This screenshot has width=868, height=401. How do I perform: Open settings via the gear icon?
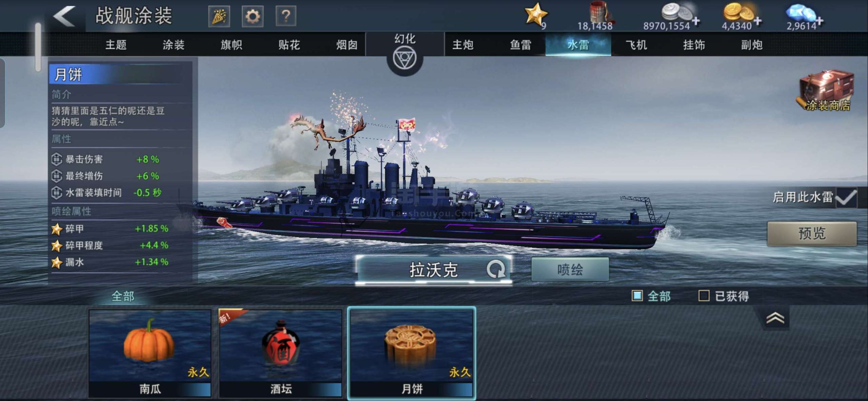click(x=252, y=16)
